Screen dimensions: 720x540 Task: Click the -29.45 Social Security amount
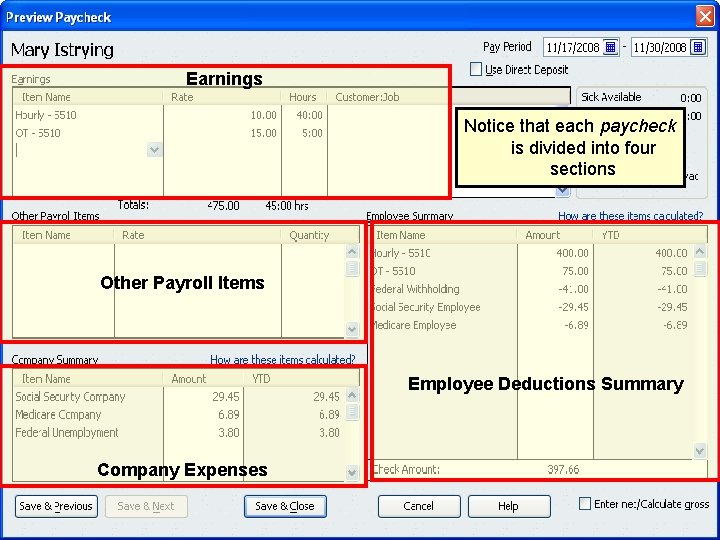point(573,307)
